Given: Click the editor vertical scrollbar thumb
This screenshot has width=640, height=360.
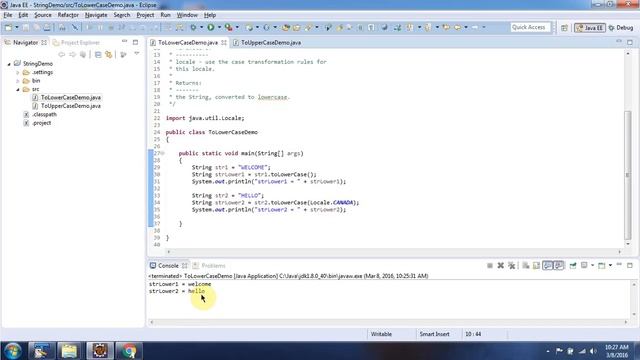Looking at the screenshot, I should pyautogui.click(x=628, y=176).
